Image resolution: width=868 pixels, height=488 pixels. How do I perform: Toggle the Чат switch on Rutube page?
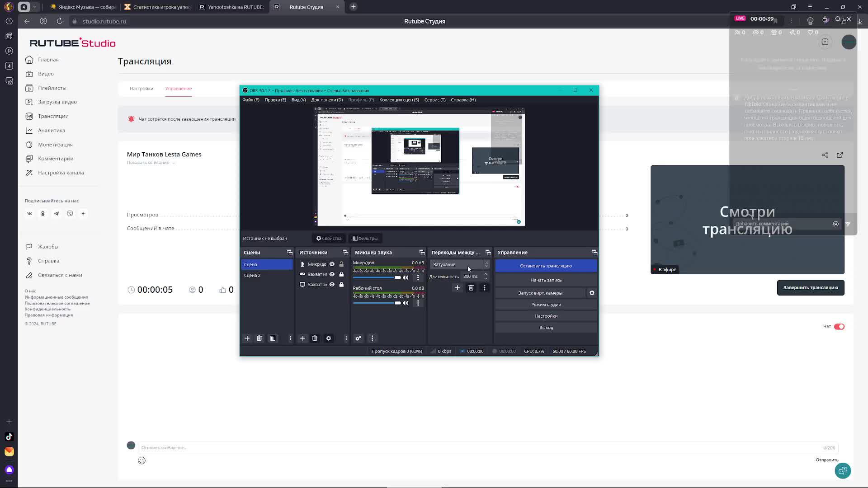(839, 326)
